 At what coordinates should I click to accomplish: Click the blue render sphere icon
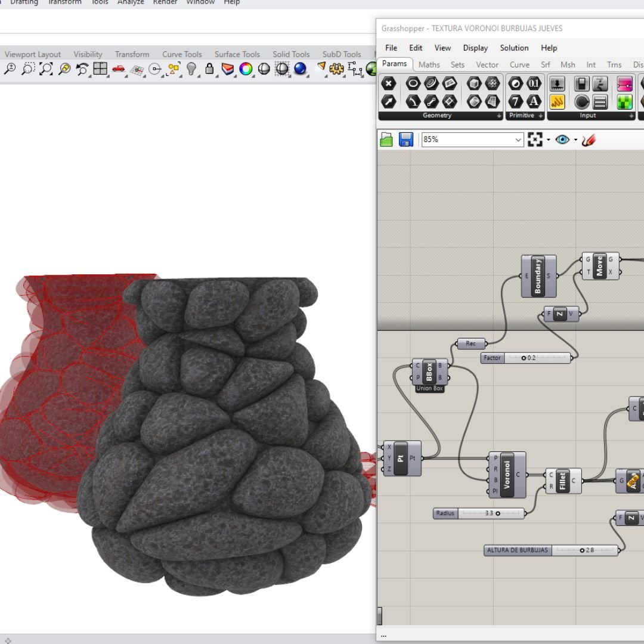300,69
